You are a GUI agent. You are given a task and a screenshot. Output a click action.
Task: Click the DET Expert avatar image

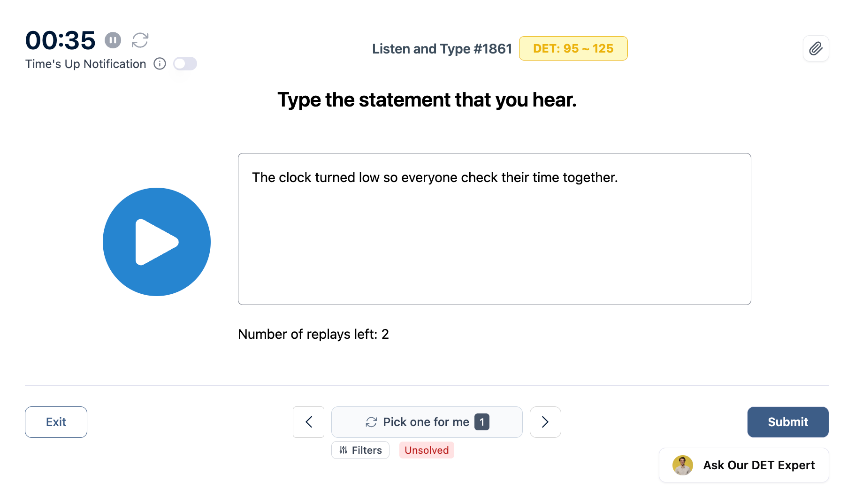[x=682, y=465]
